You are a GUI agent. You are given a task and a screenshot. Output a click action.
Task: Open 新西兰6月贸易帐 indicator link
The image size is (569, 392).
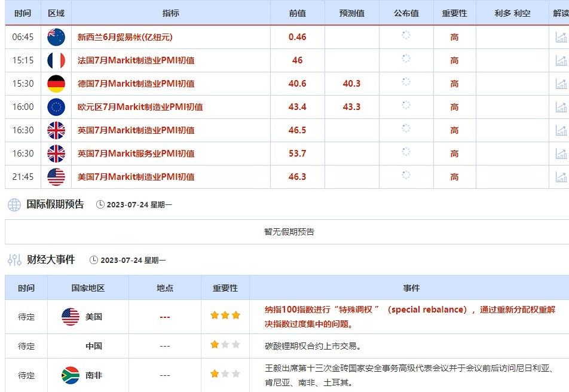click(125, 37)
